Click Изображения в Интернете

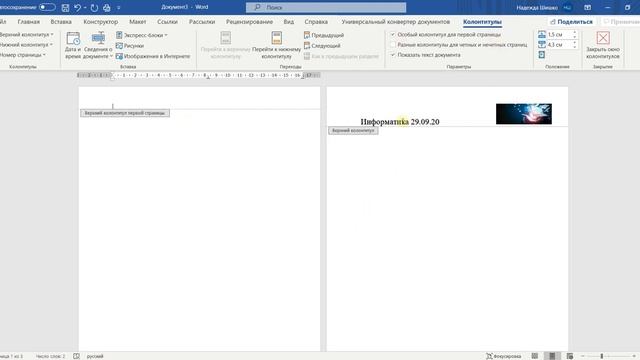[x=153, y=56]
